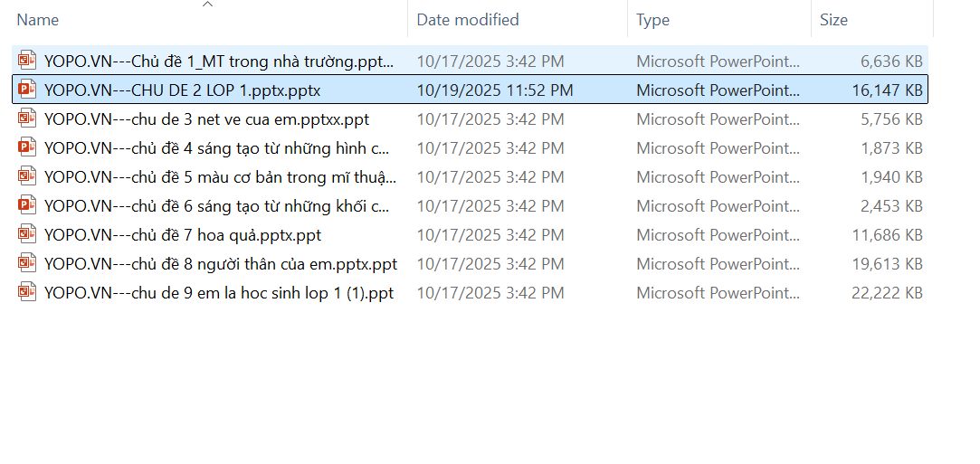
Task: Click the Type cell of the 1,873 KB file
Action: coord(718,148)
